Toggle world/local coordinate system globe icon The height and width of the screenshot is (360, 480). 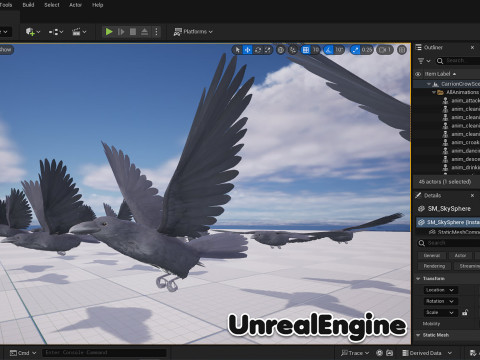point(281,50)
